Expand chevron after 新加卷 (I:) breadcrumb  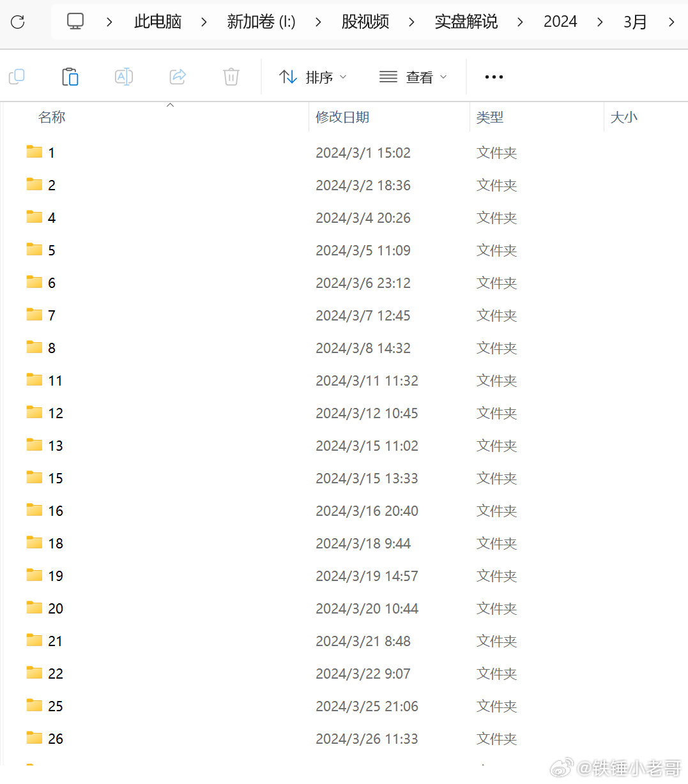point(318,22)
